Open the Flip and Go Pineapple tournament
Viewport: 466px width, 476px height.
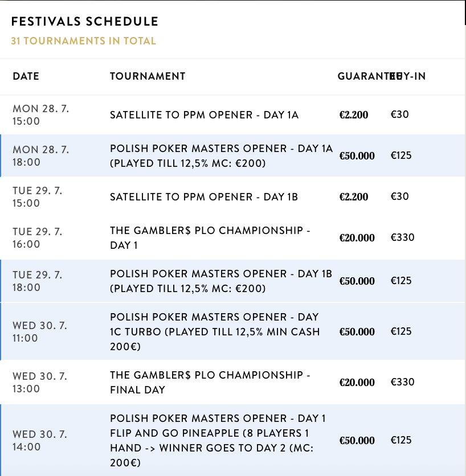(x=219, y=440)
